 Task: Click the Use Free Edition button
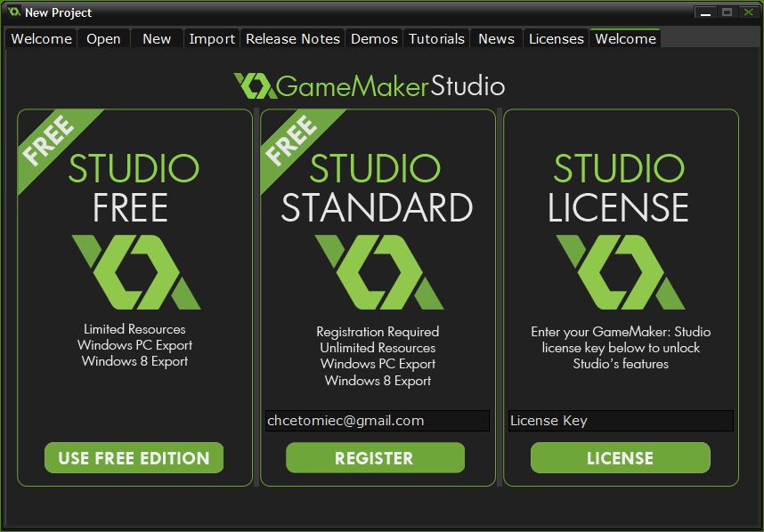(134, 457)
